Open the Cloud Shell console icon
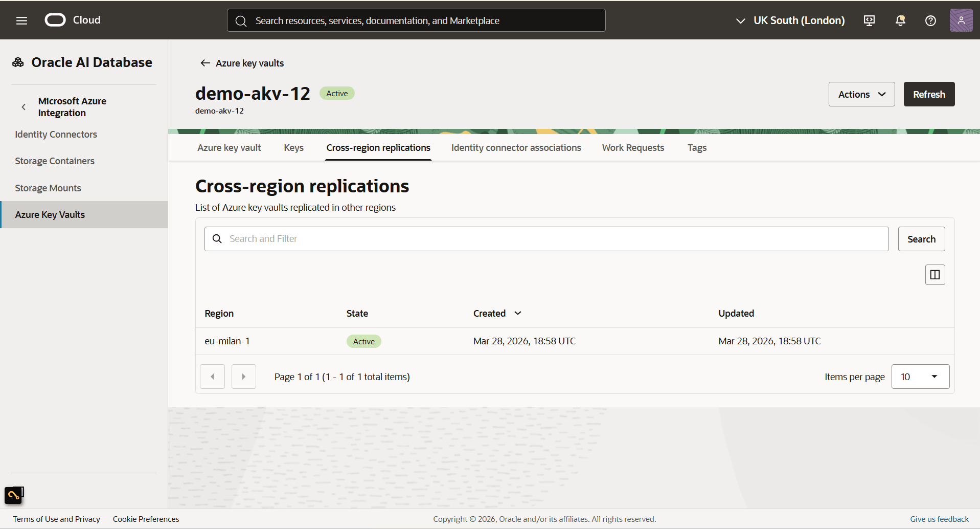Screen dimensions: 980x529 click(869, 20)
